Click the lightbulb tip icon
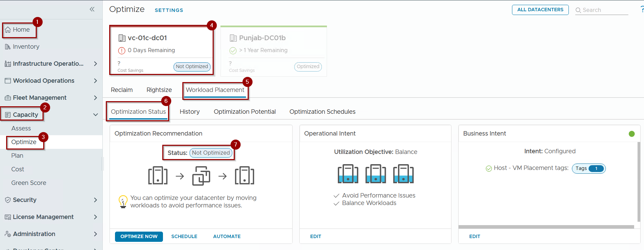Viewport: 644px width, 250px height. [x=123, y=201]
